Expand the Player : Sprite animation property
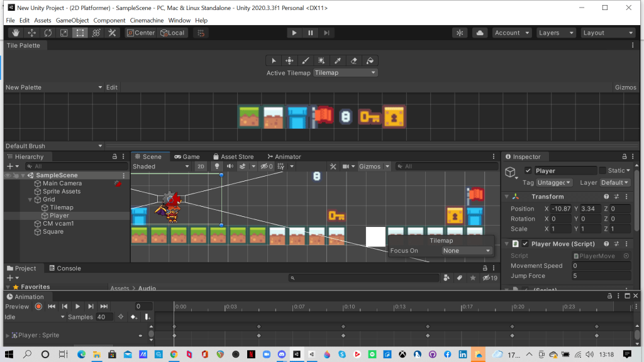 point(8,336)
